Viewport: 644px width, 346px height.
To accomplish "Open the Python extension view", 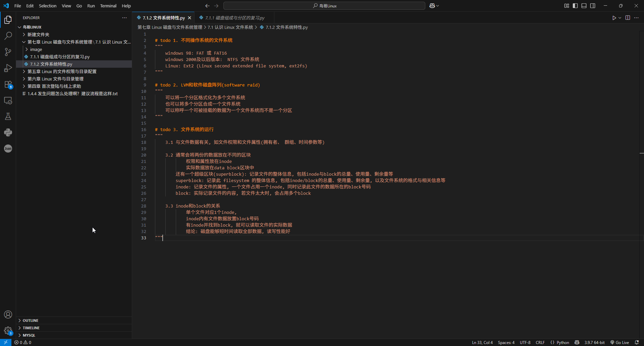I will 8,132.
